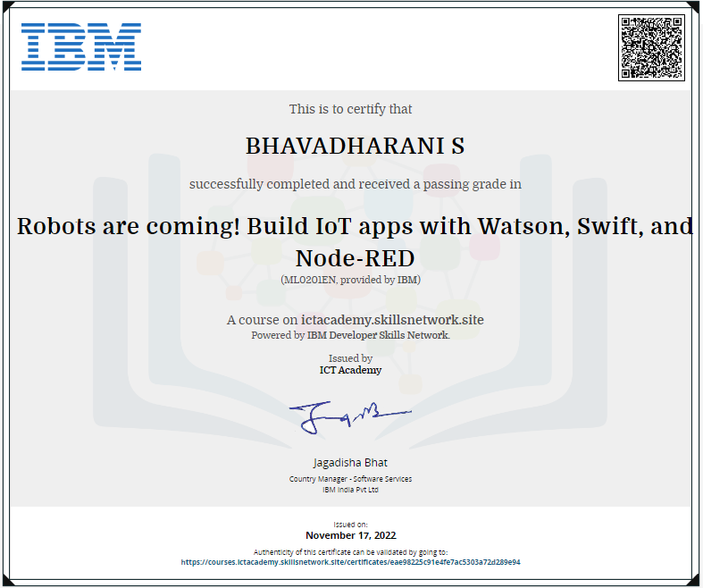Screen dimensions: 703x588
Task: Click the 'ICT Academy' issuer name
Action: pos(350,370)
